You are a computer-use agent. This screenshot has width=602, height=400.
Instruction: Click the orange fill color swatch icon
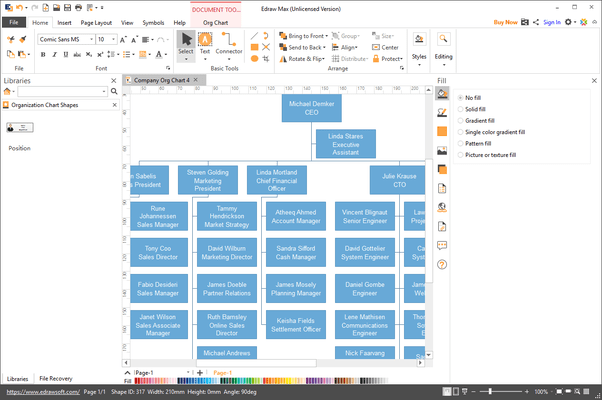tap(442, 131)
